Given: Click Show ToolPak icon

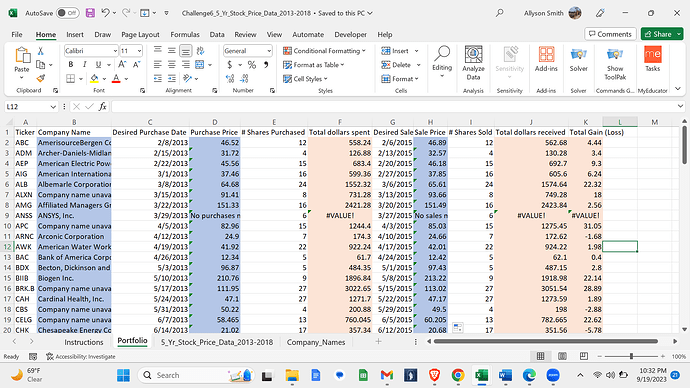Looking at the screenshot, I should click(x=615, y=63).
